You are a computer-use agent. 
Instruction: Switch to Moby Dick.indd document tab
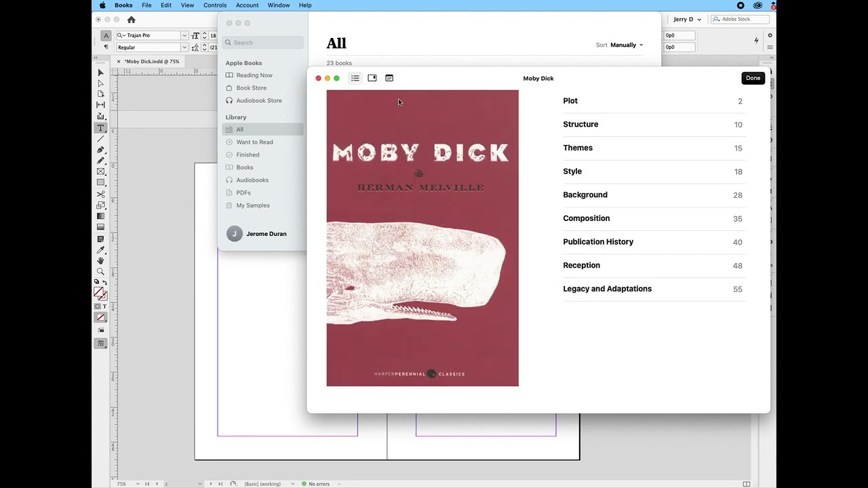(152, 62)
